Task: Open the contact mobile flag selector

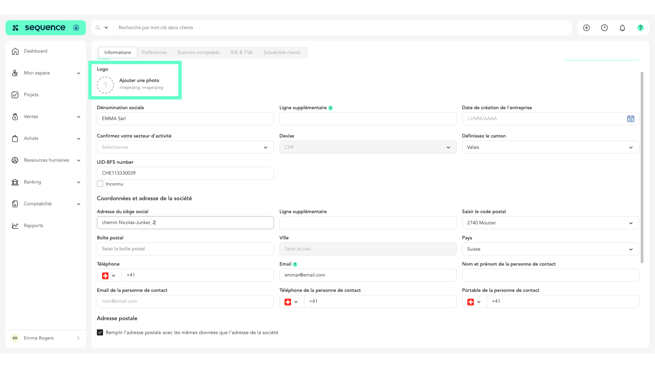Action: click(474, 302)
